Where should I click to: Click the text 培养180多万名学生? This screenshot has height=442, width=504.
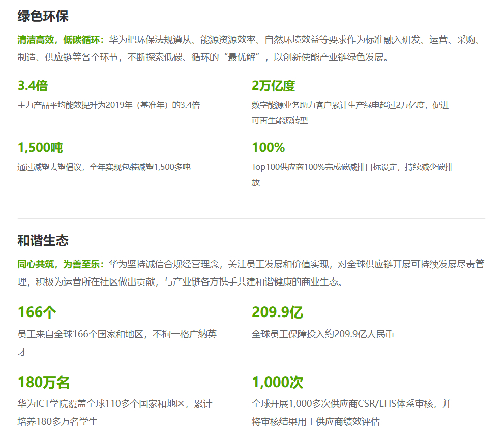point(57,422)
